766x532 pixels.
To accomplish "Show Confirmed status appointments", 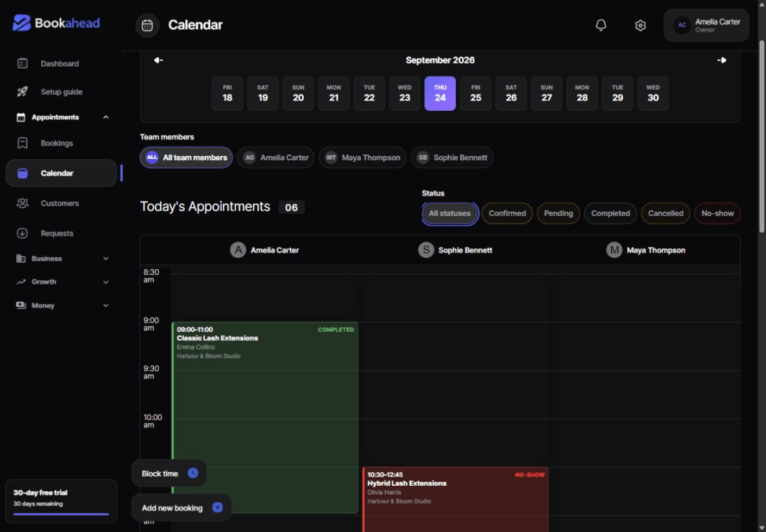I will click(507, 213).
